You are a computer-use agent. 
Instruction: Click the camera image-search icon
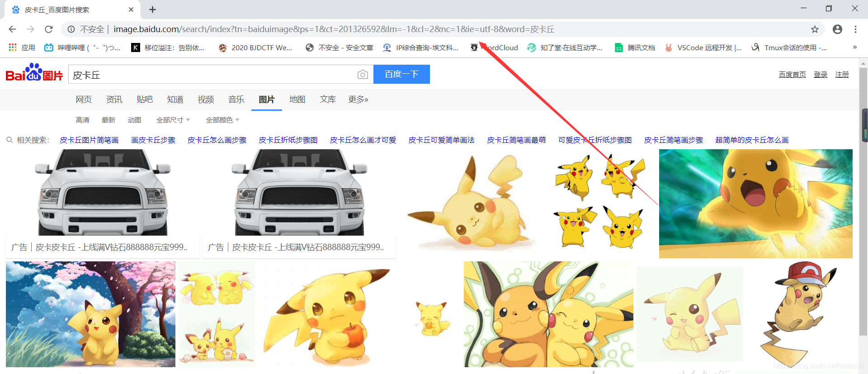point(363,75)
